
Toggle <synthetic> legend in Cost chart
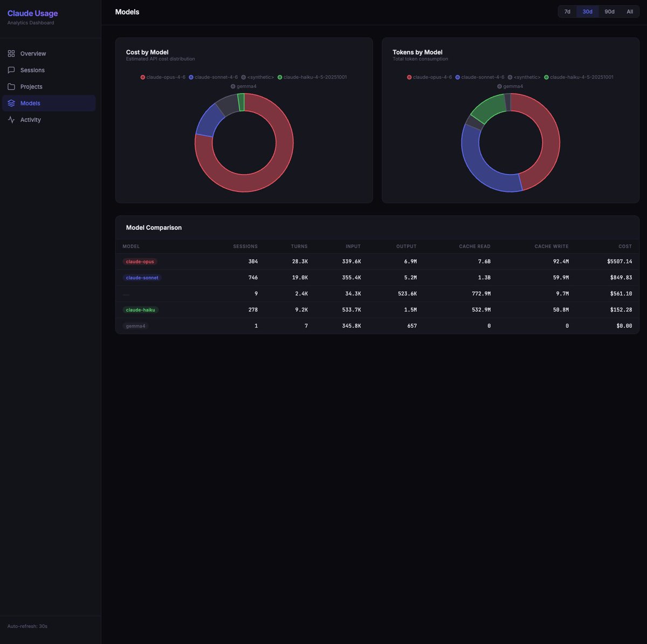click(x=258, y=77)
